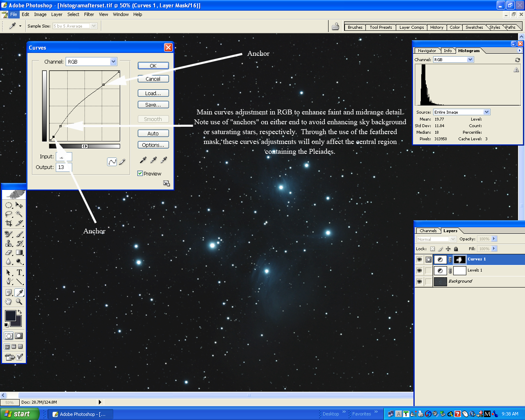Click the Windows start button
The width and height of the screenshot is (525, 420).
(x=19, y=414)
